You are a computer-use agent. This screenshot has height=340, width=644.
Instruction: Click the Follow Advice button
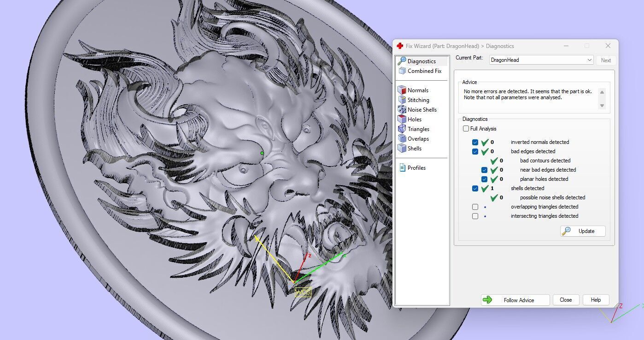coord(515,300)
